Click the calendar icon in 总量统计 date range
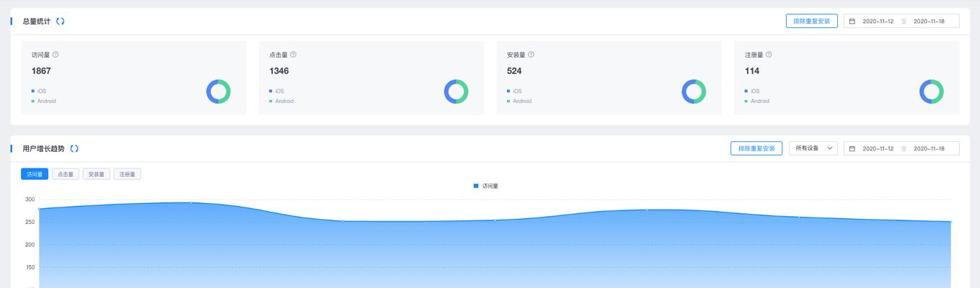Image resolution: width=980 pixels, height=288 pixels. pos(852,22)
